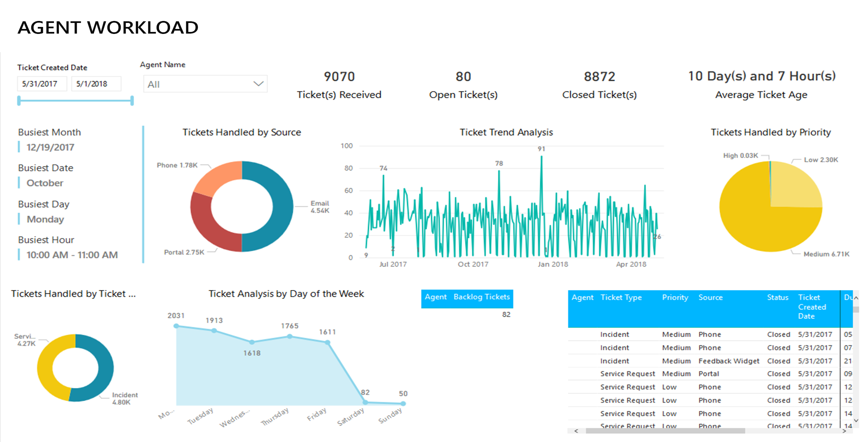Click table scroll up arrow
Image resolution: width=868 pixels, height=442 pixels.
click(x=856, y=298)
